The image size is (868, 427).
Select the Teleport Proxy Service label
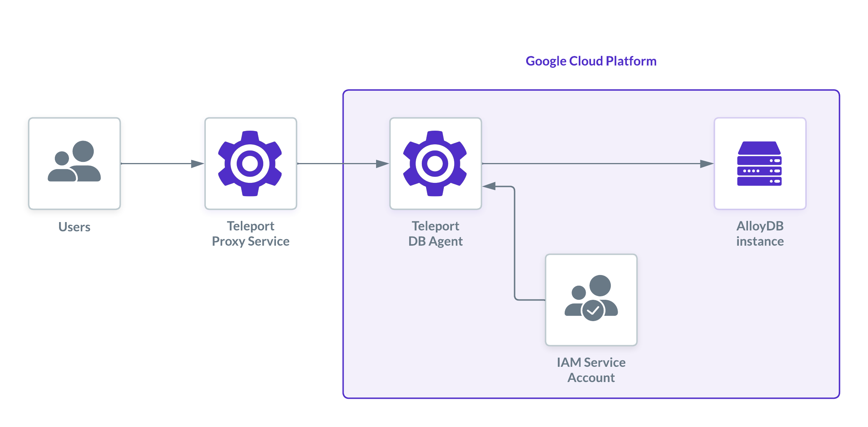(250, 233)
